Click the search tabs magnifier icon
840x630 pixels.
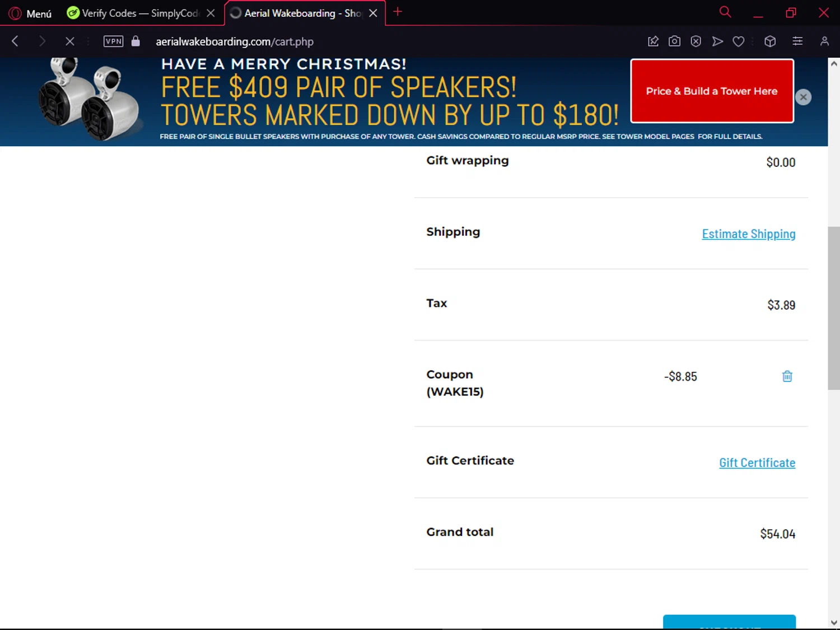coord(725,12)
